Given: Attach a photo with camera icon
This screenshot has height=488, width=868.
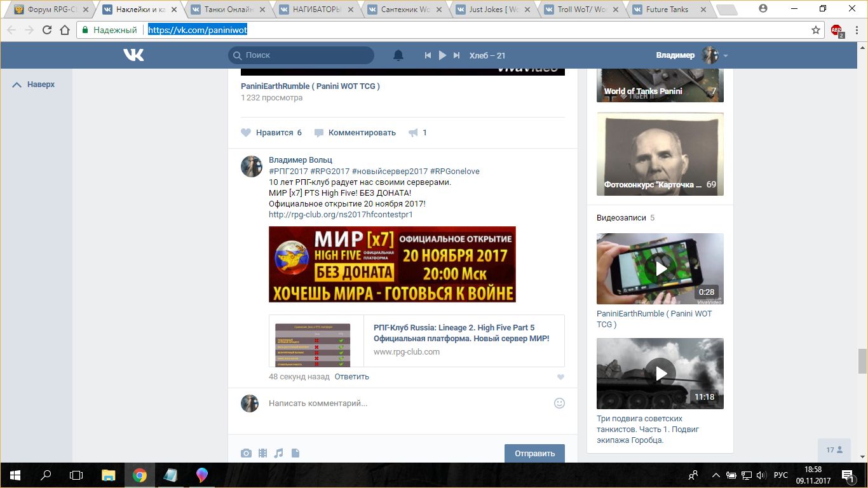Looking at the screenshot, I should pos(246,453).
